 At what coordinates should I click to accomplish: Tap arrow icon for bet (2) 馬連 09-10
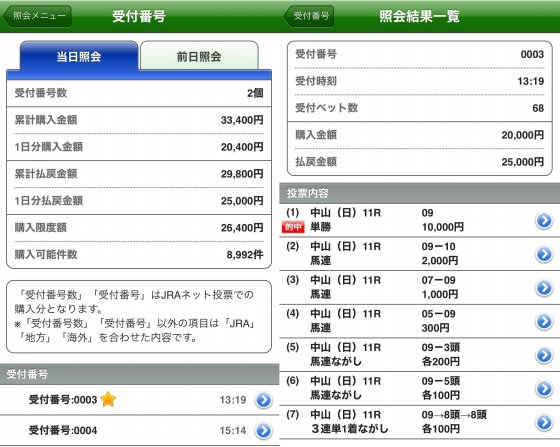click(x=544, y=254)
